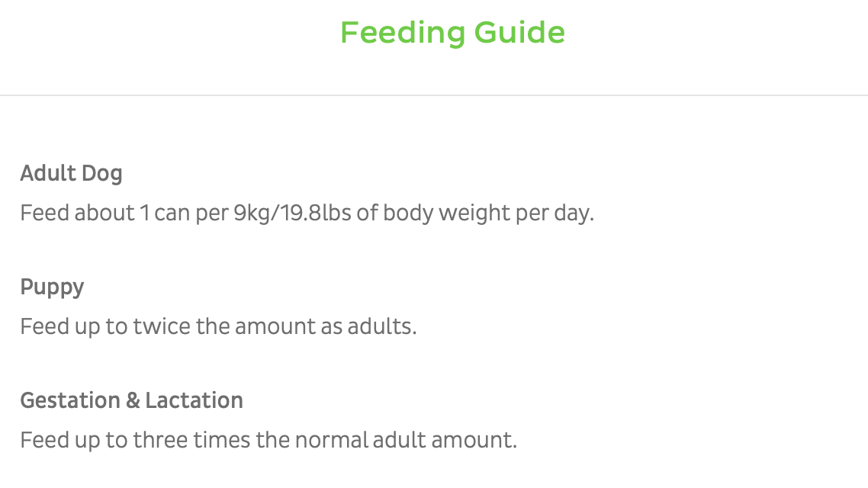Click the word 'Adult' in Adult Dog heading
The height and width of the screenshot is (488, 868).
50,173
